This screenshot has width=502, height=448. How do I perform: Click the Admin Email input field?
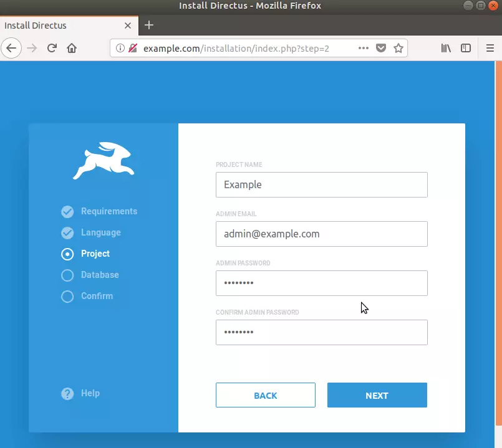pyautogui.click(x=321, y=234)
